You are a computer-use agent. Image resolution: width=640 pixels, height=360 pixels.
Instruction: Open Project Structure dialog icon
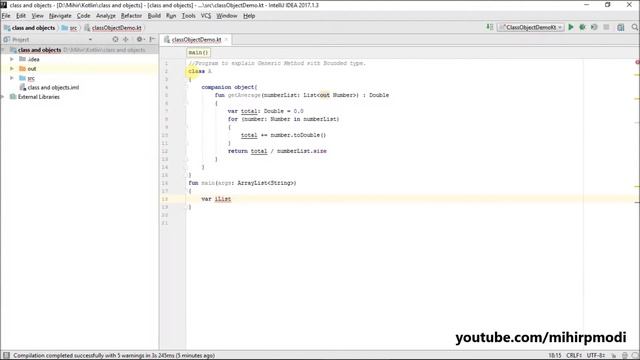pos(620,27)
